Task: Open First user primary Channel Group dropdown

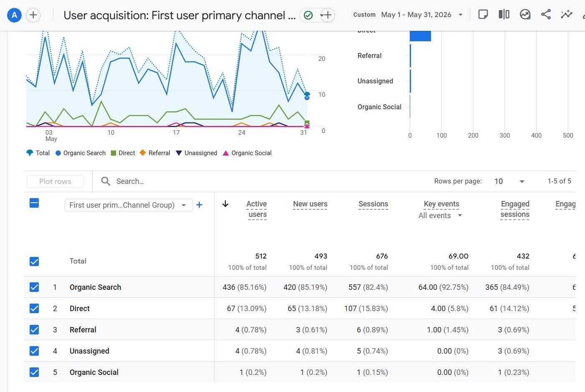Action: 128,205
